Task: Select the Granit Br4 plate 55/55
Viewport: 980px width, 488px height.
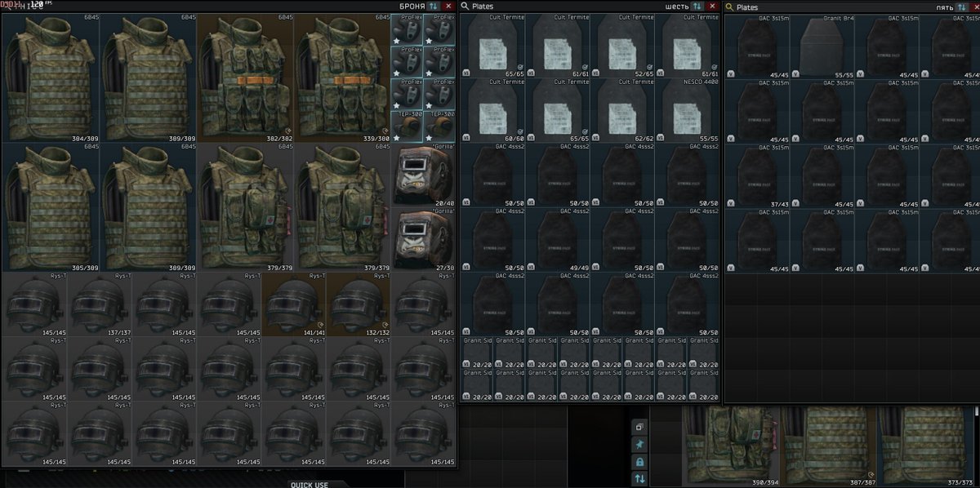Action: 822,47
